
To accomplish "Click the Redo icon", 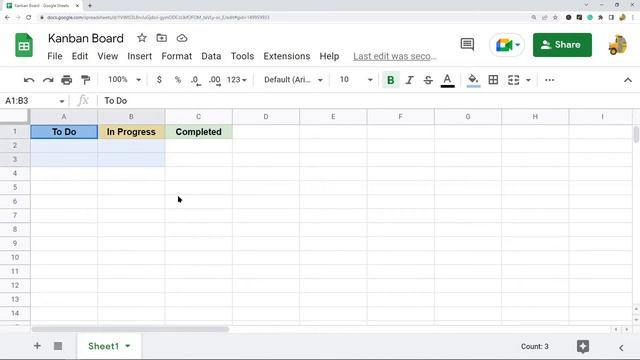I will click(48, 80).
